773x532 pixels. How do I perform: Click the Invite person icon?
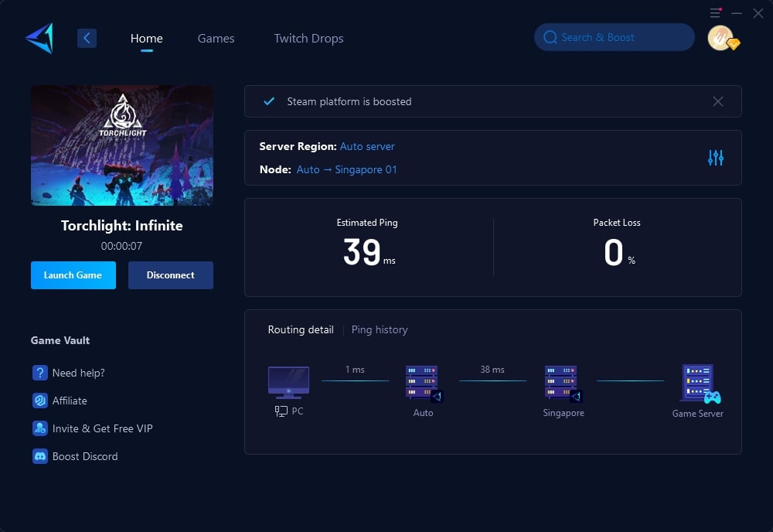tap(40, 428)
